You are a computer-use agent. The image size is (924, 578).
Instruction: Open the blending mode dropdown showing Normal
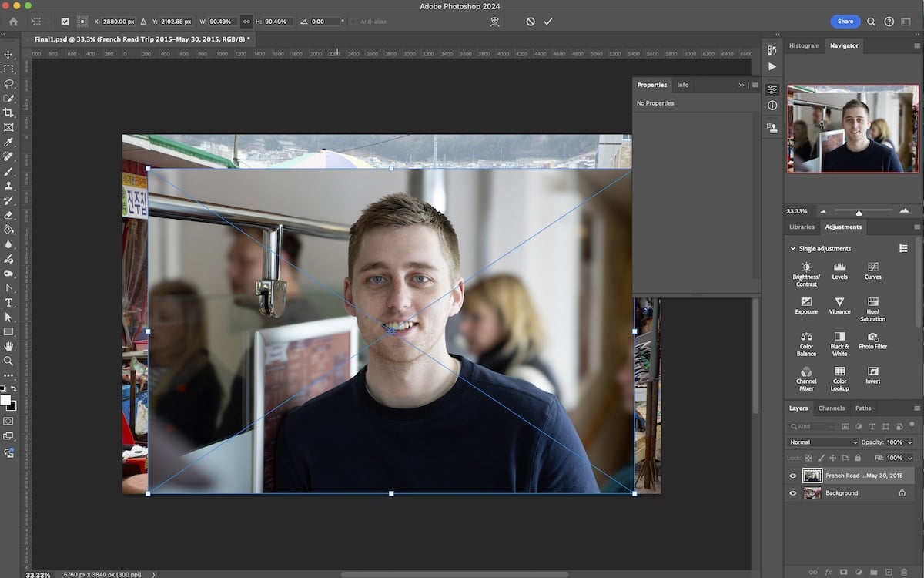point(822,442)
